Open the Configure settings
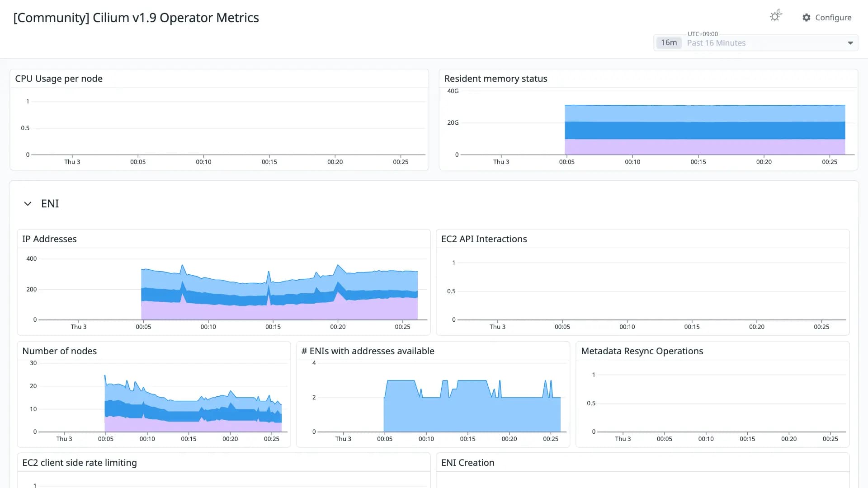Image resolution: width=868 pixels, height=488 pixels. (827, 18)
